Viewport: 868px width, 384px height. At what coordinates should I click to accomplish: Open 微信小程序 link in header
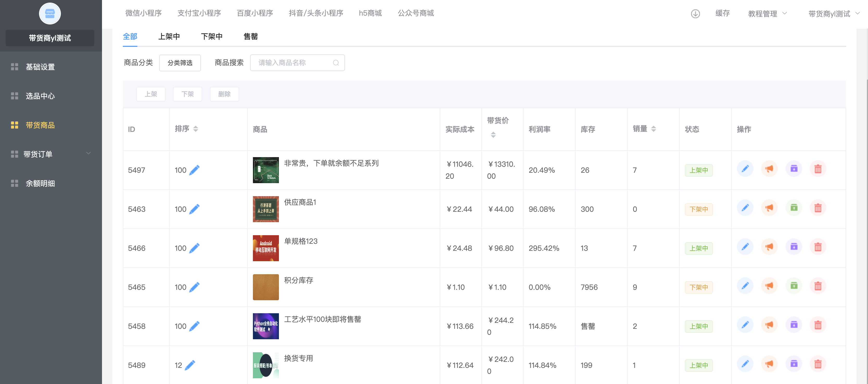click(144, 13)
